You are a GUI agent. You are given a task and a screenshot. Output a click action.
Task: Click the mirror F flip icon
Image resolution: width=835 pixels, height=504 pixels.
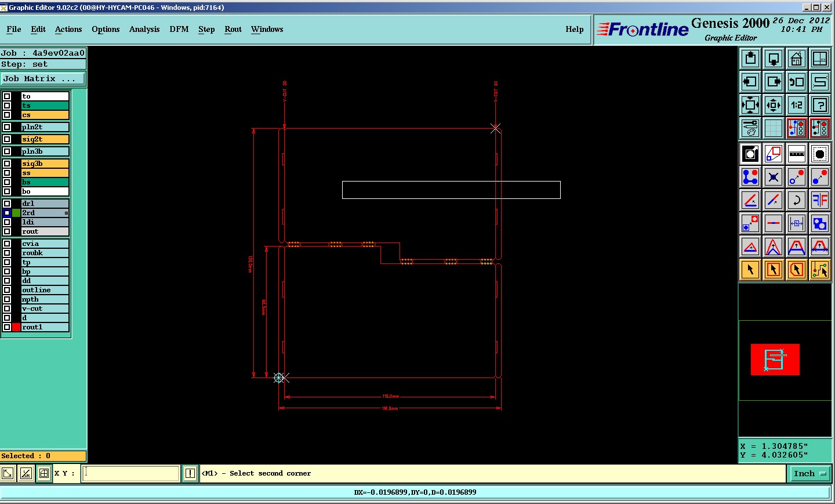(820, 200)
